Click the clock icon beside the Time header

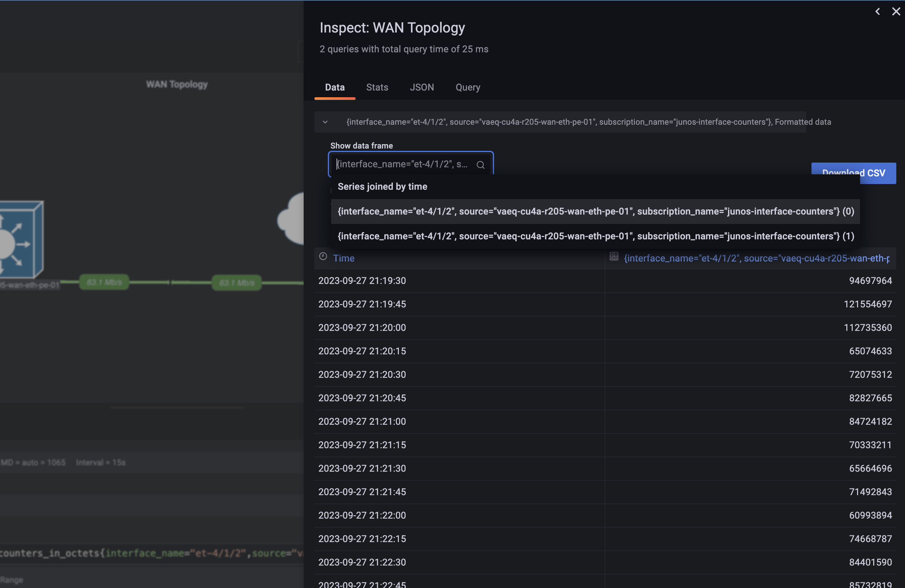point(323,256)
